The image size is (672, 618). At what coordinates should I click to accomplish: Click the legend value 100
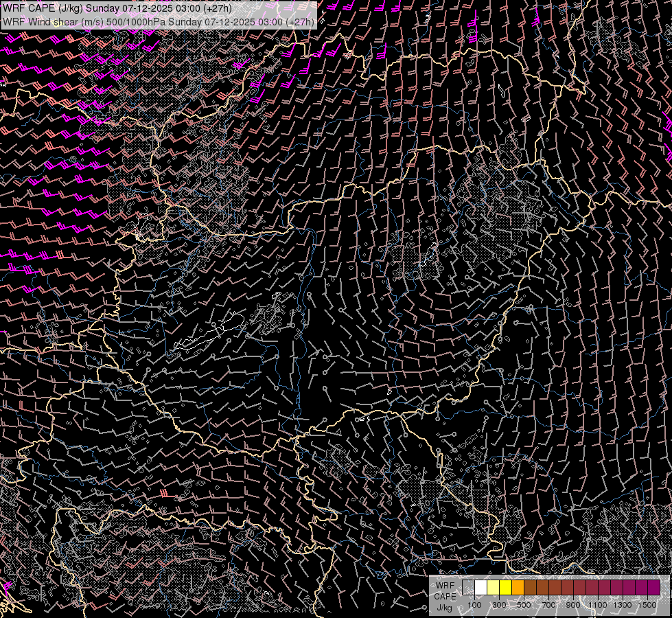click(x=474, y=605)
